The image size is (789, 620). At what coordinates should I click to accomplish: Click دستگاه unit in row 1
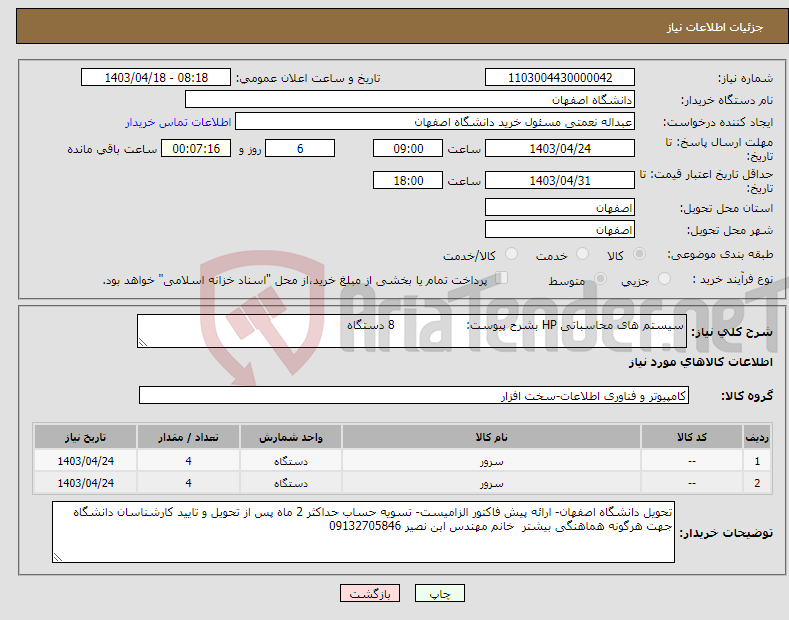point(291,461)
